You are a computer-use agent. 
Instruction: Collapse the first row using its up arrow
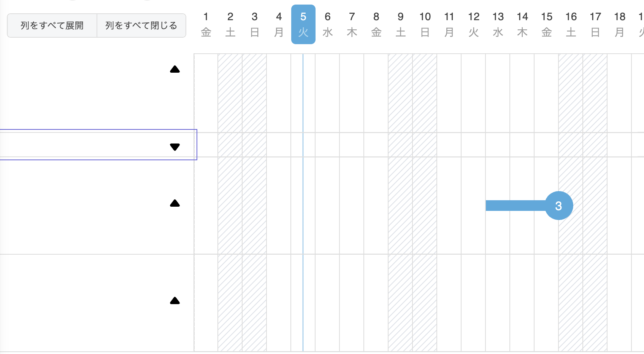pyautogui.click(x=175, y=69)
